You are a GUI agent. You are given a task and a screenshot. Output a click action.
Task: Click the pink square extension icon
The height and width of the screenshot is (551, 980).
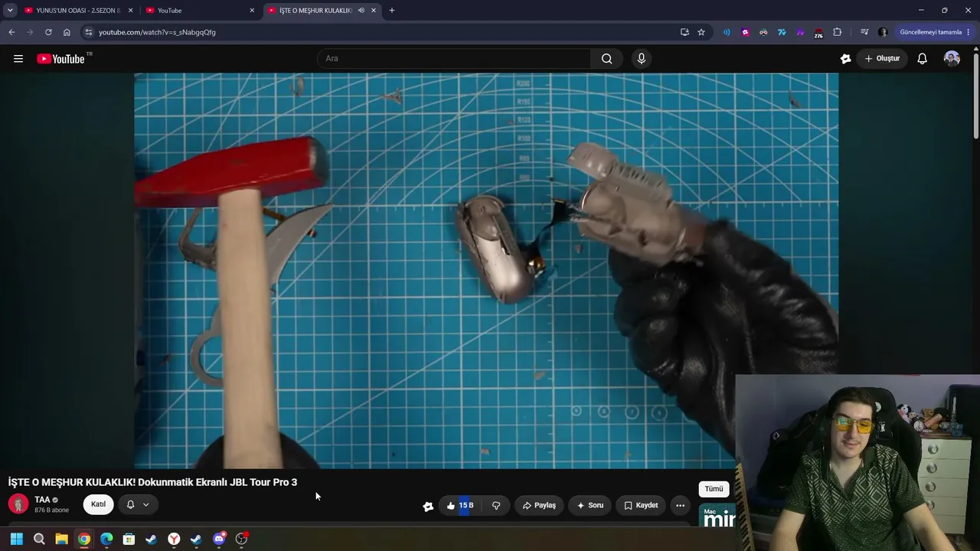tap(745, 32)
